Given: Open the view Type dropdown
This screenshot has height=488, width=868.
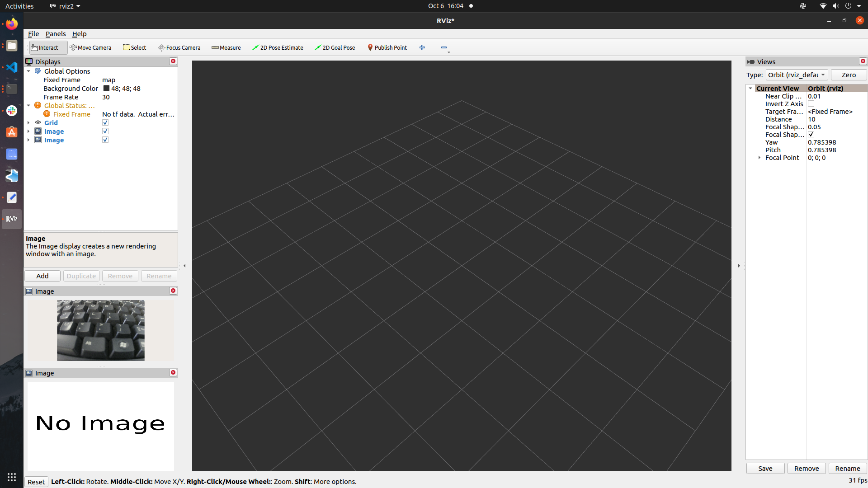Looking at the screenshot, I should tap(797, 75).
